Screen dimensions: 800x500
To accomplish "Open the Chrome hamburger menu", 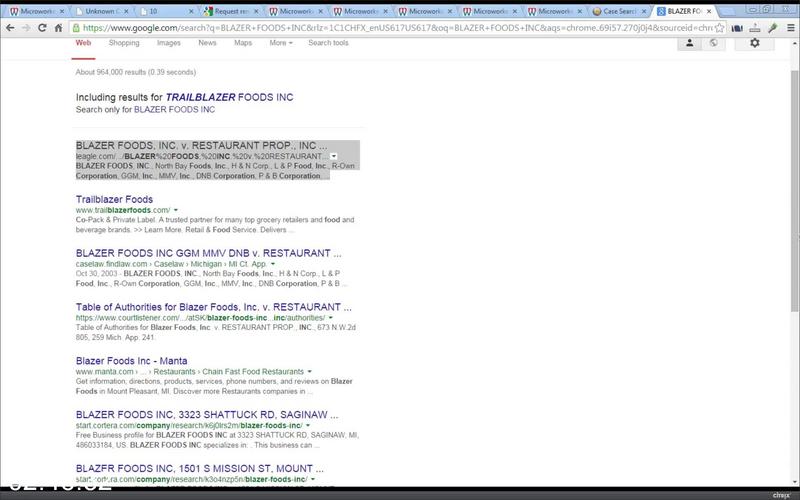I will pos(790,28).
